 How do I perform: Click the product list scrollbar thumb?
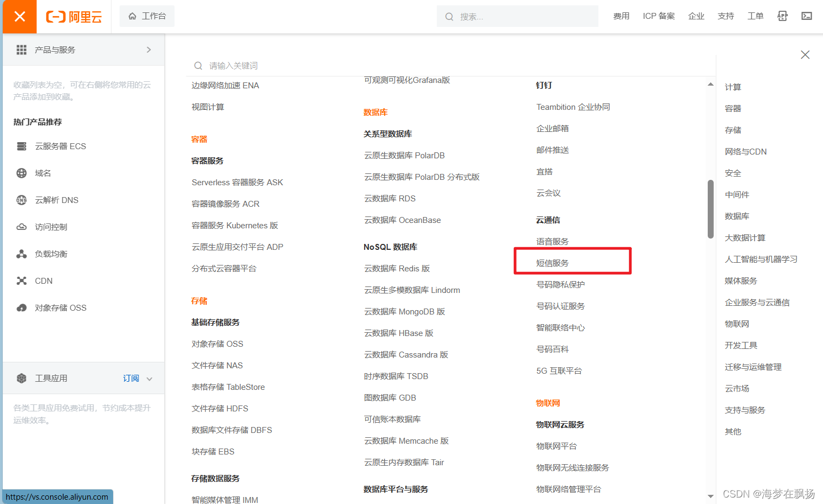click(710, 209)
